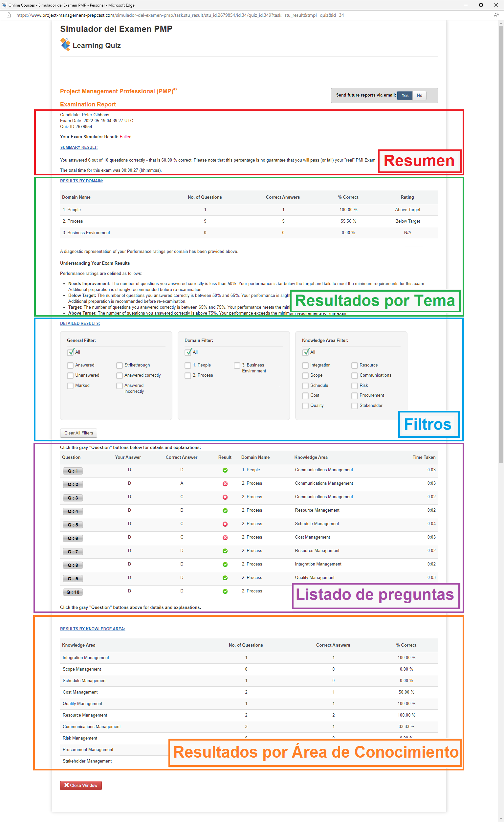Click the Edge app icon in title bar
Image resolution: width=504 pixels, height=822 pixels.
pyautogui.click(x=4, y=5)
